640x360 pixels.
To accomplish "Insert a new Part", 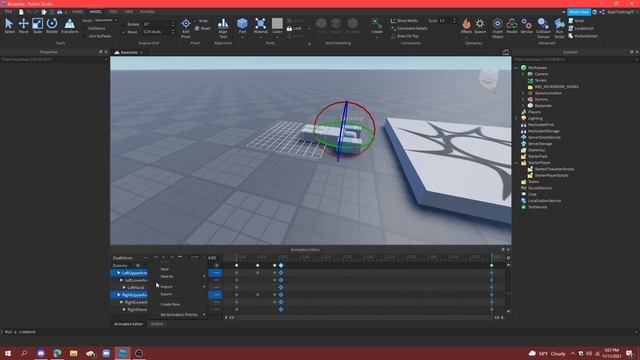I will (242, 26).
